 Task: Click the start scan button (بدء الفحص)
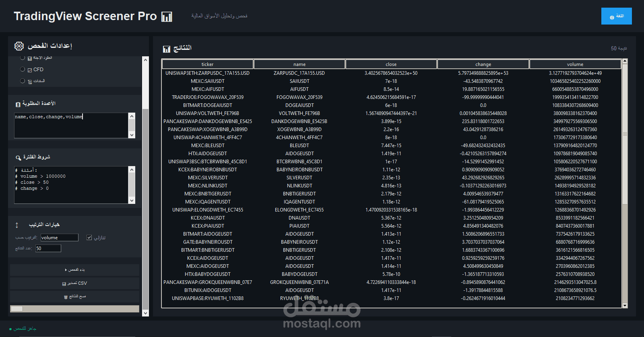click(x=75, y=270)
